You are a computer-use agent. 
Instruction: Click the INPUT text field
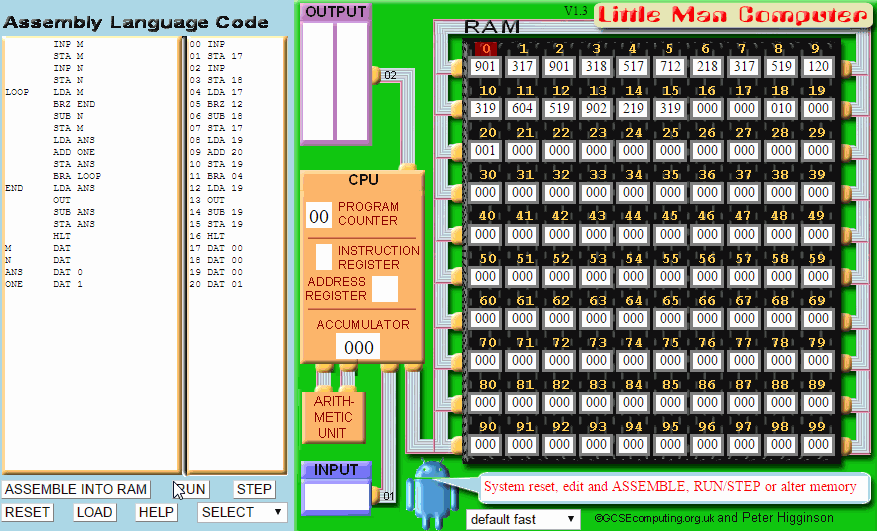click(336, 496)
